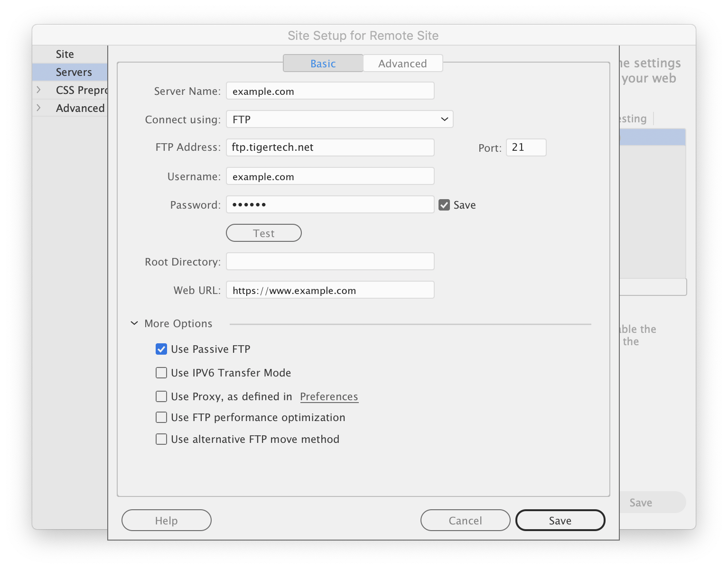Open the Preferences link for proxy settings
Image resolution: width=728 pixels, height=569 pixels.
pyautogui.click(x=329, y=396)
